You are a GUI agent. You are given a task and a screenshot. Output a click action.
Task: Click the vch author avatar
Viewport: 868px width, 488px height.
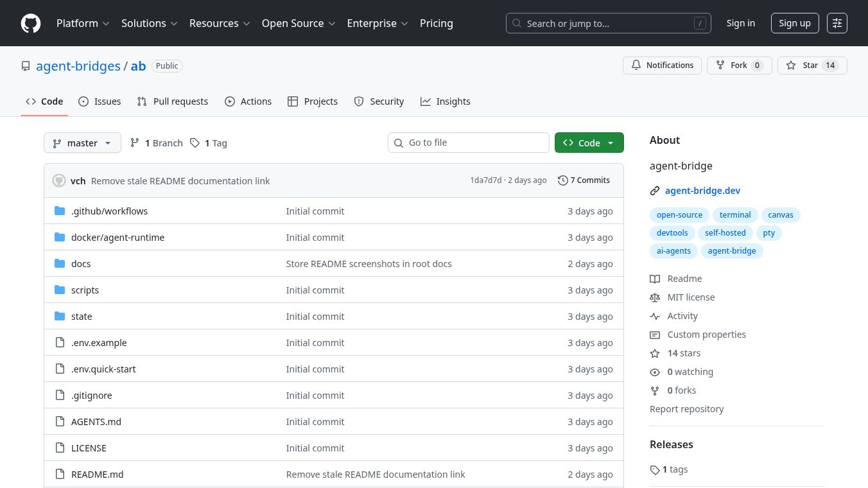pos(59,180)
